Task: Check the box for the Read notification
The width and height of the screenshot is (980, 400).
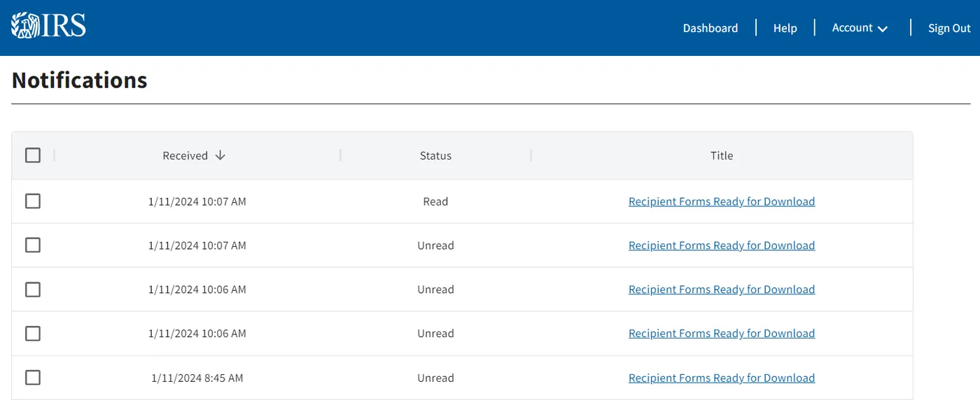Action: [33, 201]
